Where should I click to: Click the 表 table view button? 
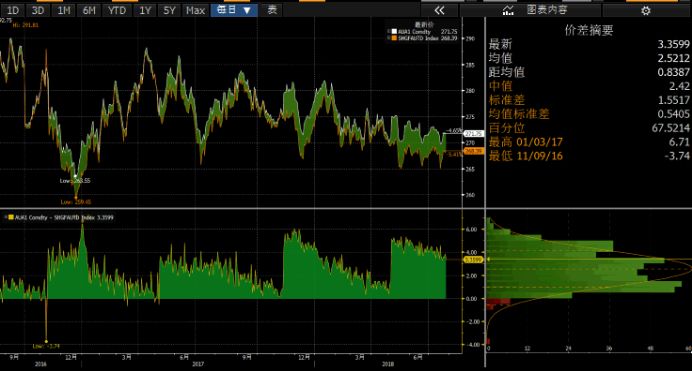(272, 11)
